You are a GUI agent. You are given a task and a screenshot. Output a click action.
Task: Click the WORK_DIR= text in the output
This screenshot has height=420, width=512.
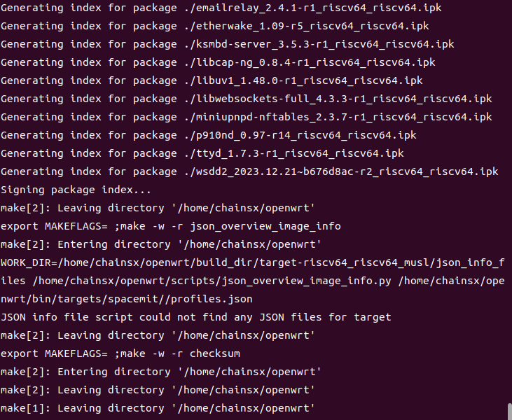(x=29, y=262)
